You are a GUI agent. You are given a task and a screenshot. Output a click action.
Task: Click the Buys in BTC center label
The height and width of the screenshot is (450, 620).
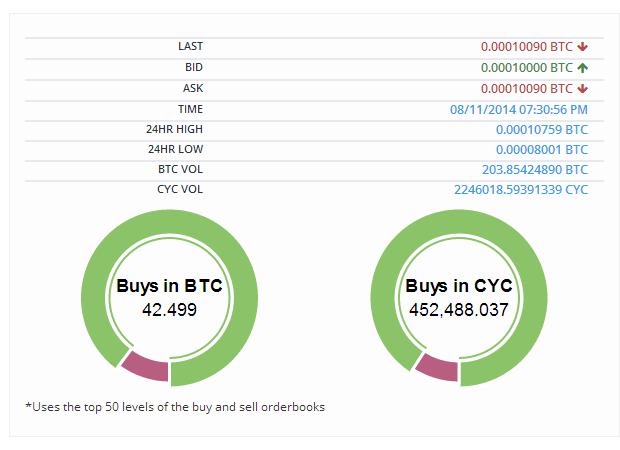click(x=169, y=286)
